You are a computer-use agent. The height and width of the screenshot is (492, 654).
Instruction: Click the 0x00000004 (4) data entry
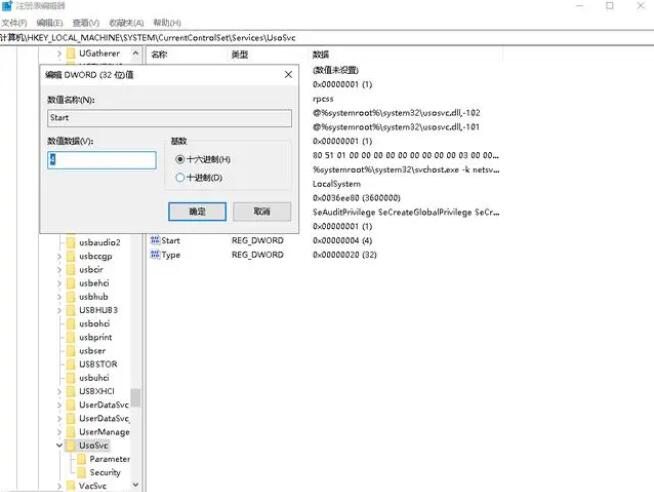point(342,241)
